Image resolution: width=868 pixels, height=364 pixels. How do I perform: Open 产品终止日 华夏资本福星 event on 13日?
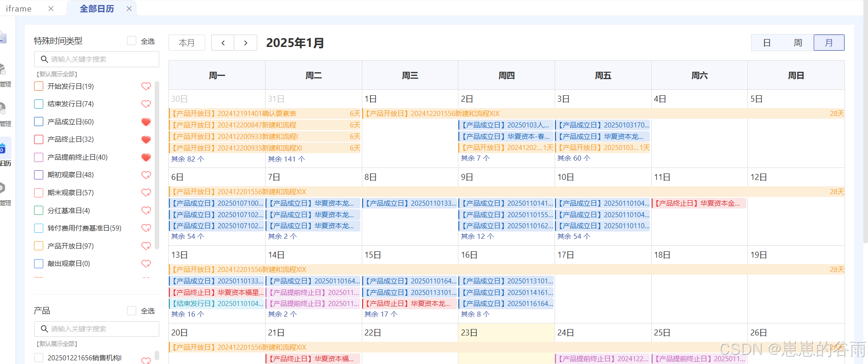coord(217,292)
